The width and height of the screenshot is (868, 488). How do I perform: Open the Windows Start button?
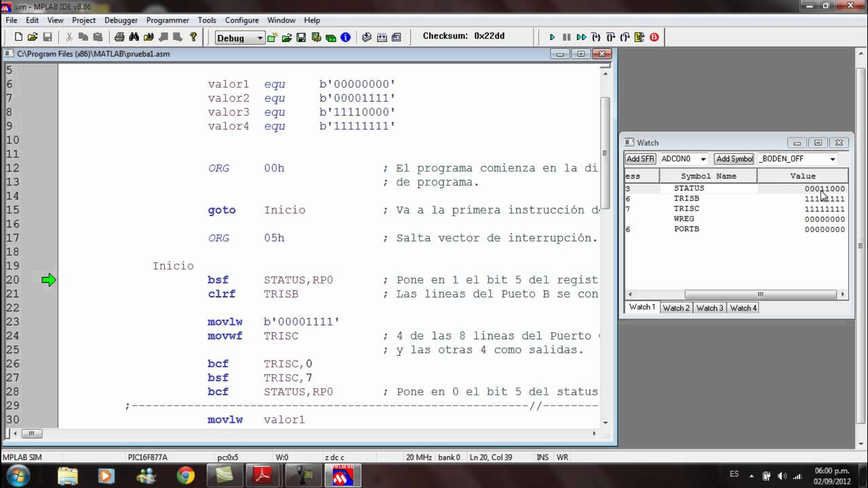(x=16, y=475)
